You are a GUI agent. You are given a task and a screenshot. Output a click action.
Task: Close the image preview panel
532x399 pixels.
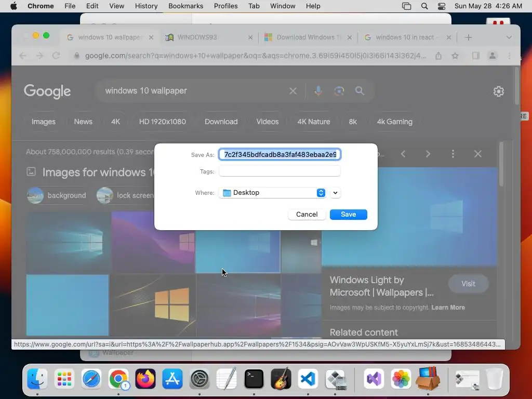click(478, 154)
